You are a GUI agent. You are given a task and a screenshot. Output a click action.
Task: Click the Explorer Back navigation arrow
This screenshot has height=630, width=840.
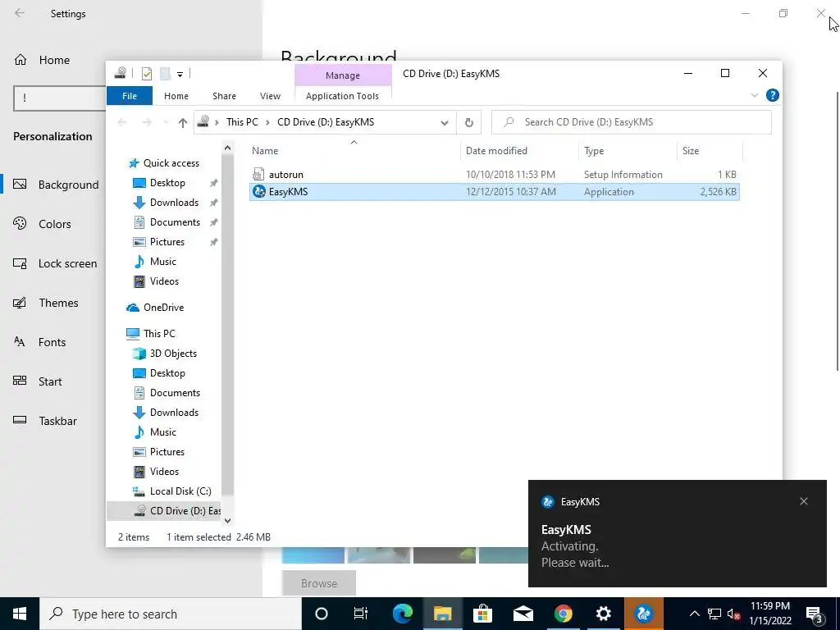122,123
